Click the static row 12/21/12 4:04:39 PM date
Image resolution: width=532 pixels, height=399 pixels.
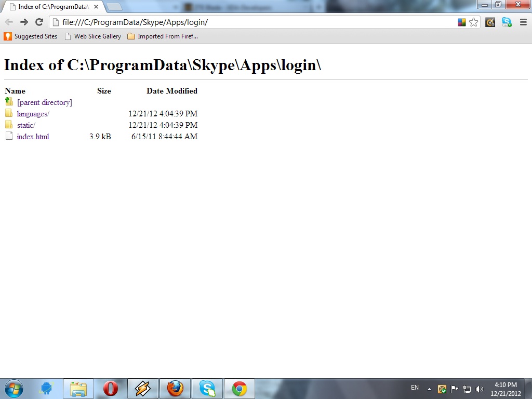163,125
